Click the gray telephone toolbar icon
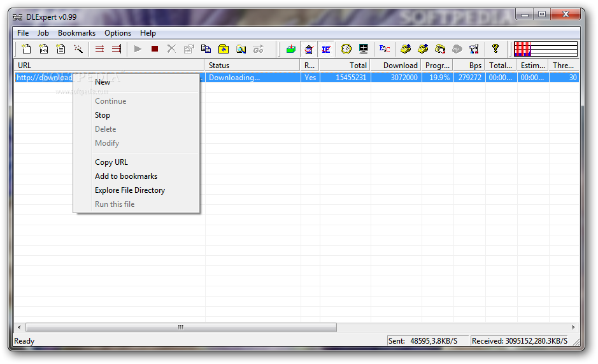 457,49
